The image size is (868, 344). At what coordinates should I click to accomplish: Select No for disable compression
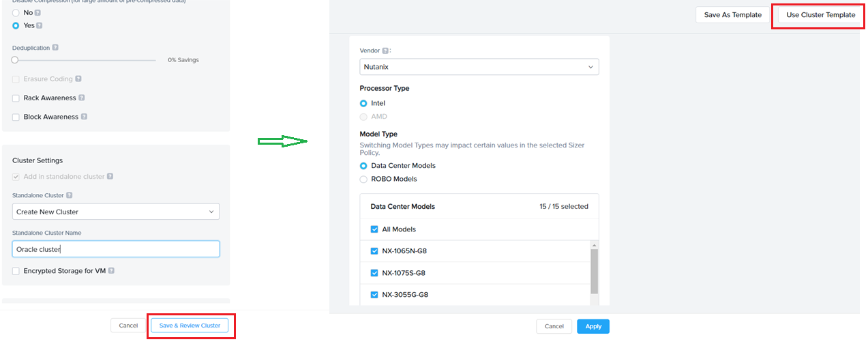point(16,13)
